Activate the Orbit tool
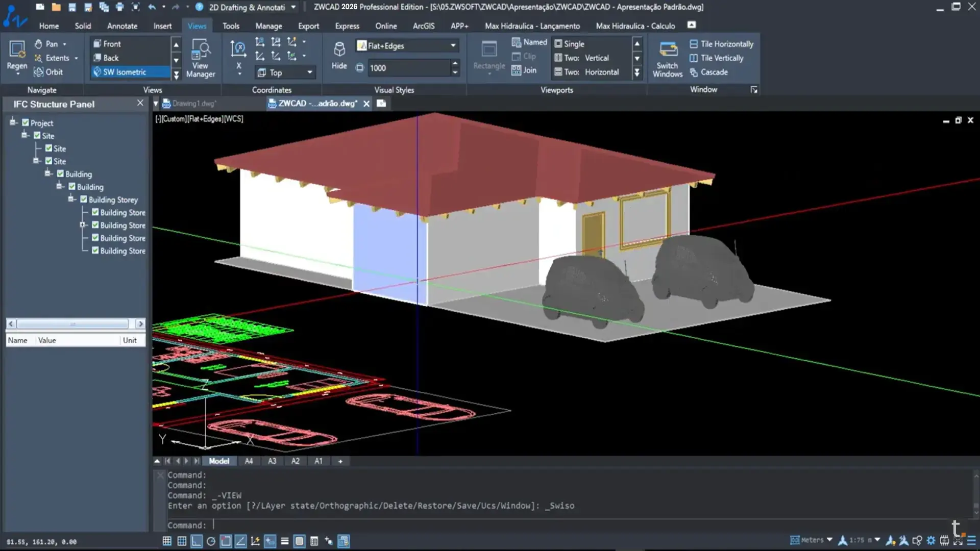The width and height of the screenshot is (980, 551). (x=48, y=72)
